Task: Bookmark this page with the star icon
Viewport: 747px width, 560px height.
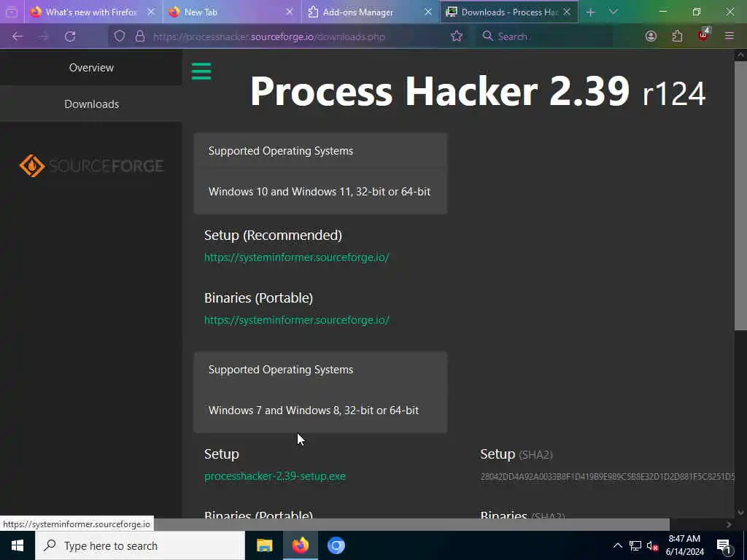Action: tap(457, 36)
